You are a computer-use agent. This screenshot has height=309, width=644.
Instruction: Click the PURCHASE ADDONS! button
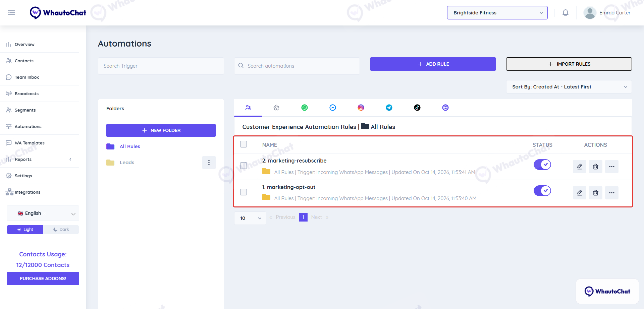pos(43,279)
